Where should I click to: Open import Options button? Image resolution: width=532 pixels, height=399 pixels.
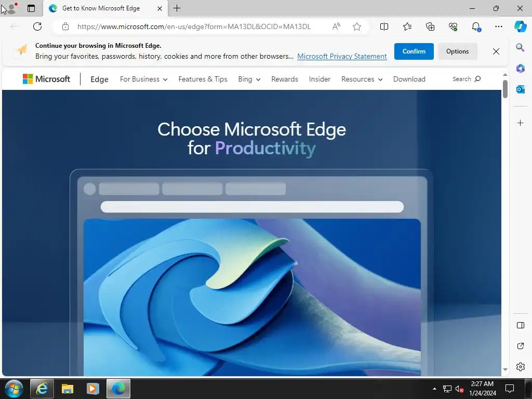click(457, 51)
